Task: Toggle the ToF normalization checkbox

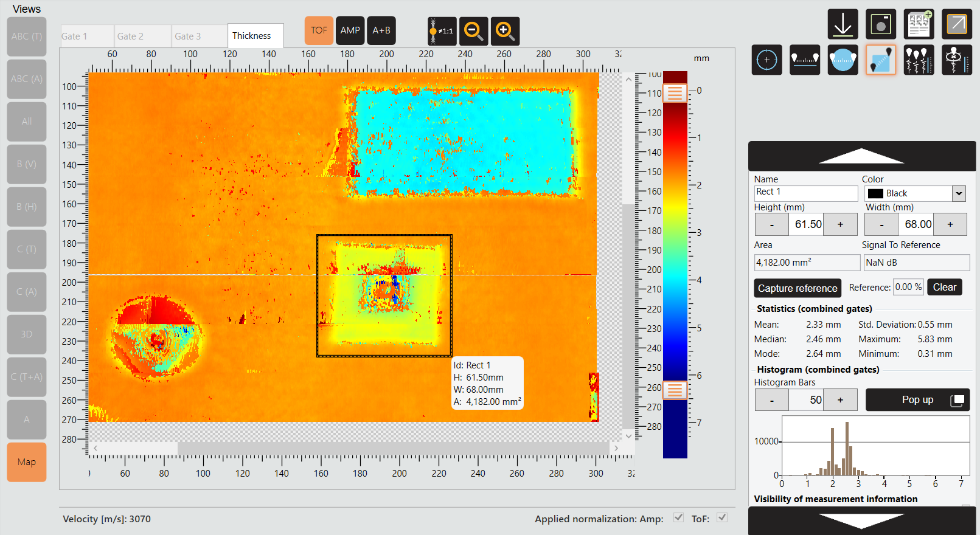Action: point(721,517)
